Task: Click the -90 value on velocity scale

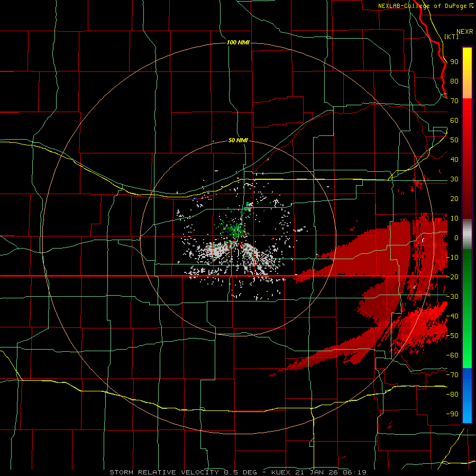Action: coord(452,414)
